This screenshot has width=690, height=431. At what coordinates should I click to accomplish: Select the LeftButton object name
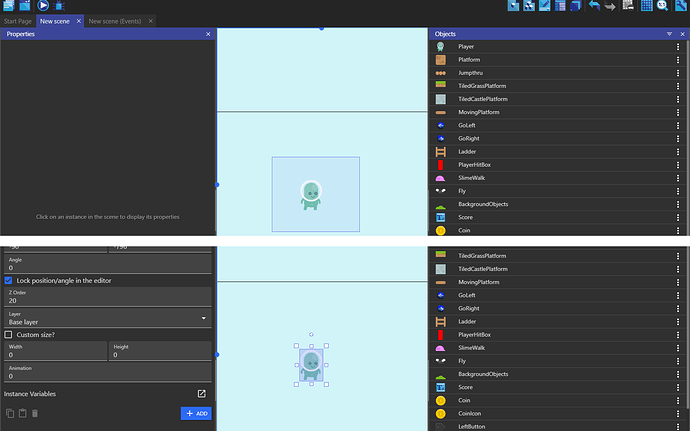click(x=471, y=426)
